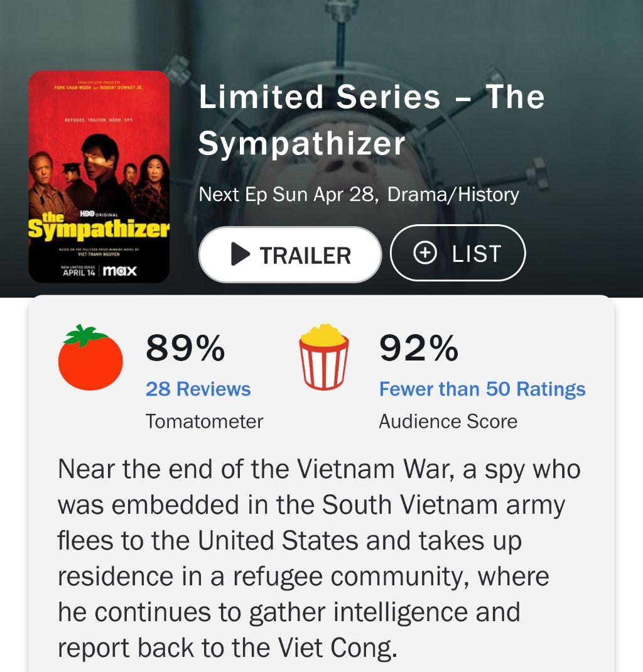Viewport: 643px width, 672px height.
Task: Click the play triangle on Trailer button
Action: coord(240,254)
